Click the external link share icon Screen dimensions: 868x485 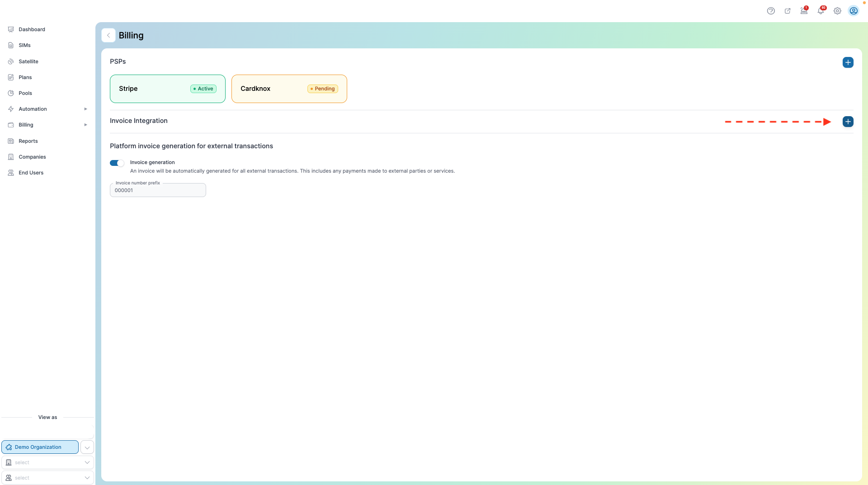[788, 11]
